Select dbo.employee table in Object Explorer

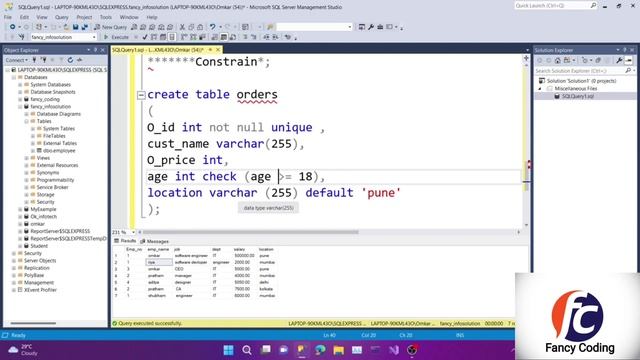pos(59,151)
